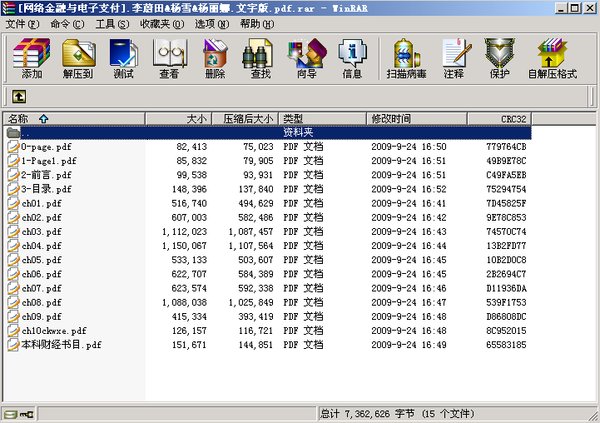This screenshot has width=600, height=423.
Task: Select file ch09.pdf
Action: [41, 317]
